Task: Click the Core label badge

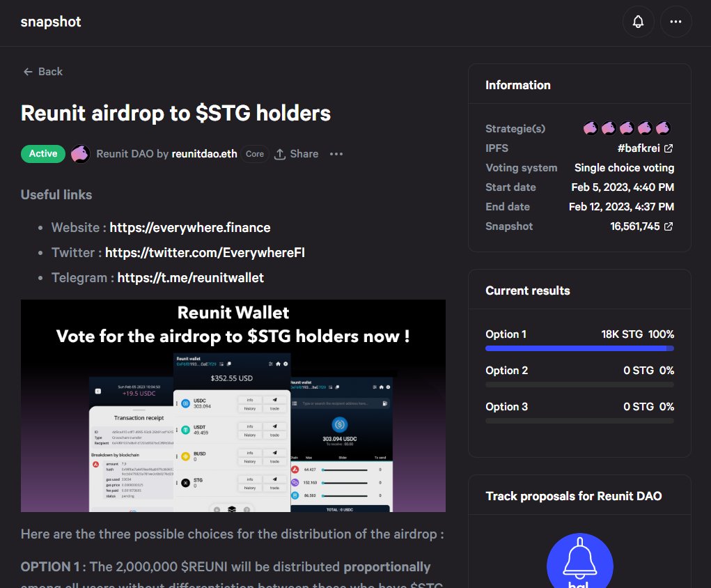Action: (x=254, y=154)
